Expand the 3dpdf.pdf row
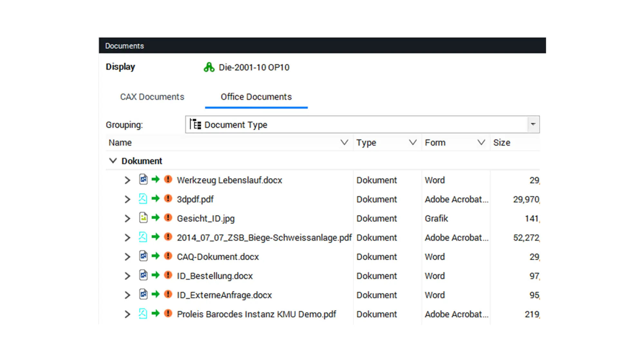 128,199
